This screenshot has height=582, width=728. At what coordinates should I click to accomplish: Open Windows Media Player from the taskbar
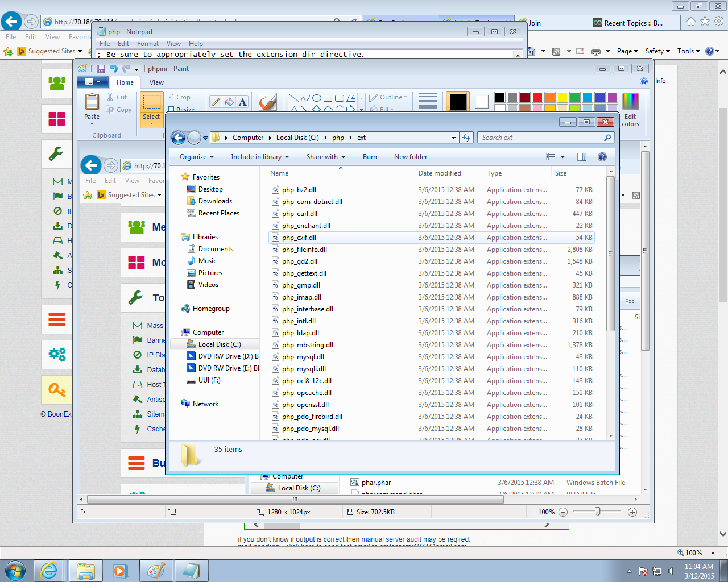(120, 571)
